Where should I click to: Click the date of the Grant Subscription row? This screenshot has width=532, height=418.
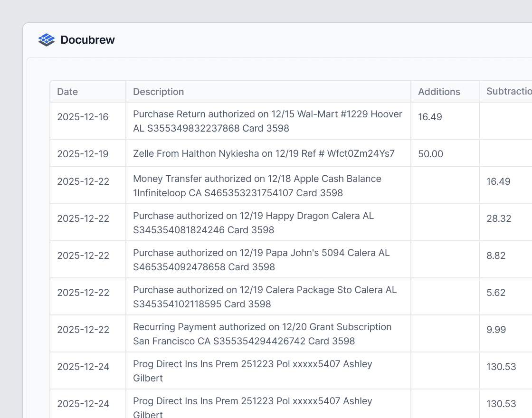coord(83,330)
